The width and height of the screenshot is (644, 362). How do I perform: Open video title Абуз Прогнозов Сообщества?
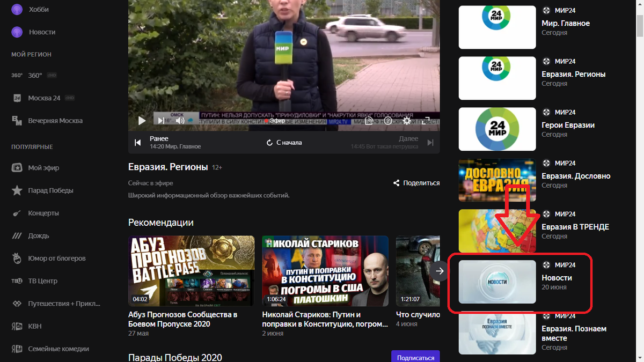click(183, 319)
